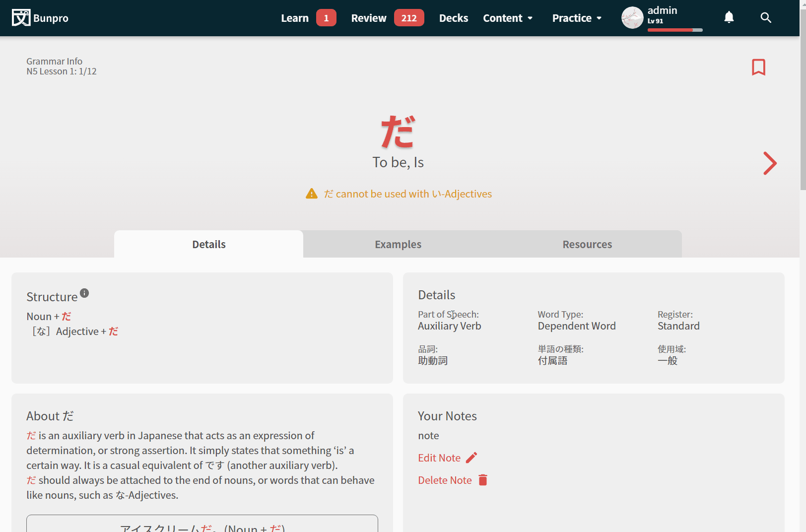Click 'Dependent Word' value
The image size is (806, 532).
point(577,326)
